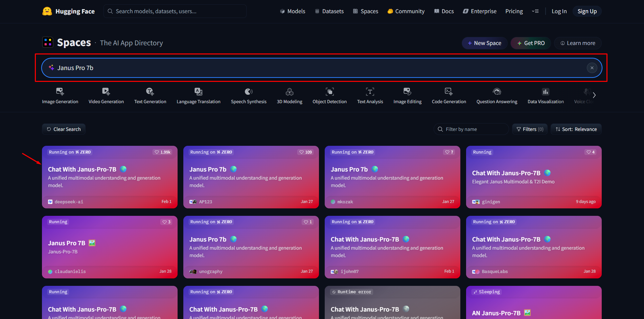644x319 pixels.
Task: Open the Image Generation category icon
Action: [60, 91]
